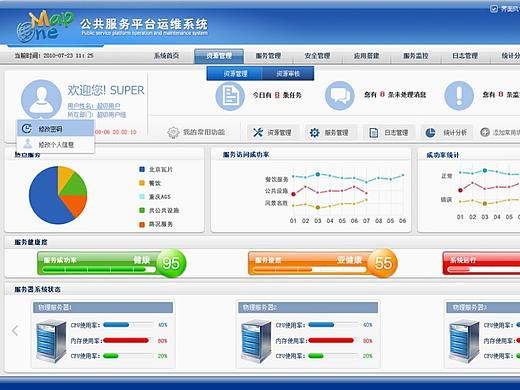Click the 服务访问成功率 chart title
520x390 pixels.
click(246, 154)
